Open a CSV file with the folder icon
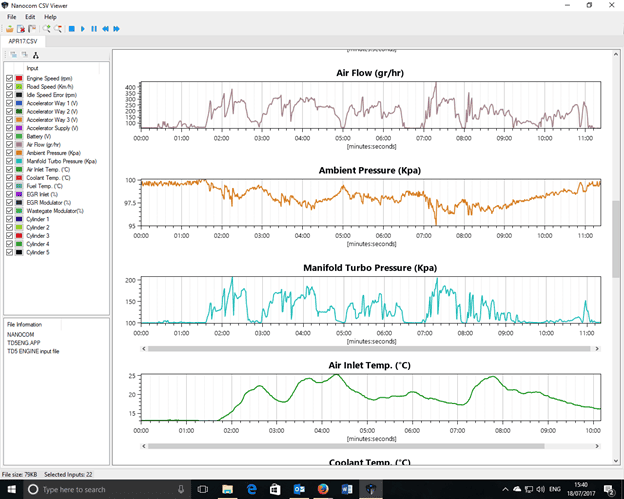This screenshot has height=499, width=624. pyautogui.click(x=10, y=29)
